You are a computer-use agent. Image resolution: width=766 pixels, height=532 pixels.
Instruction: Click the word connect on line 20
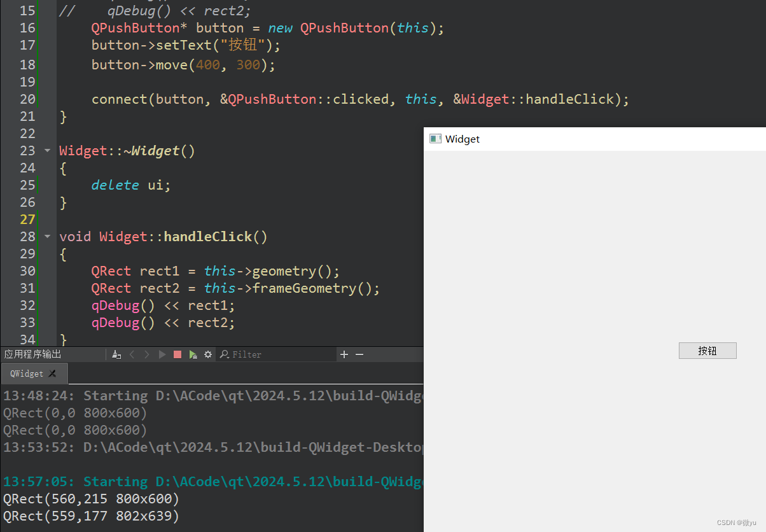point(121,99)
